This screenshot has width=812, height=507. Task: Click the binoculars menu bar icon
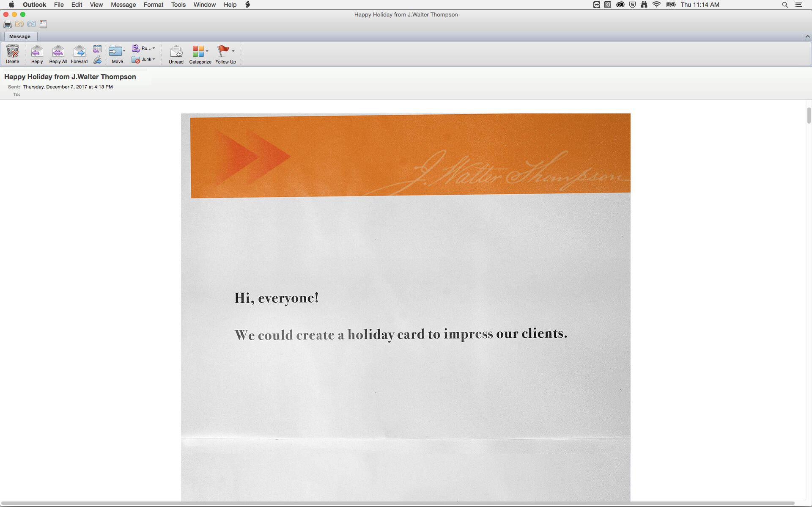(x=644, y=5)
